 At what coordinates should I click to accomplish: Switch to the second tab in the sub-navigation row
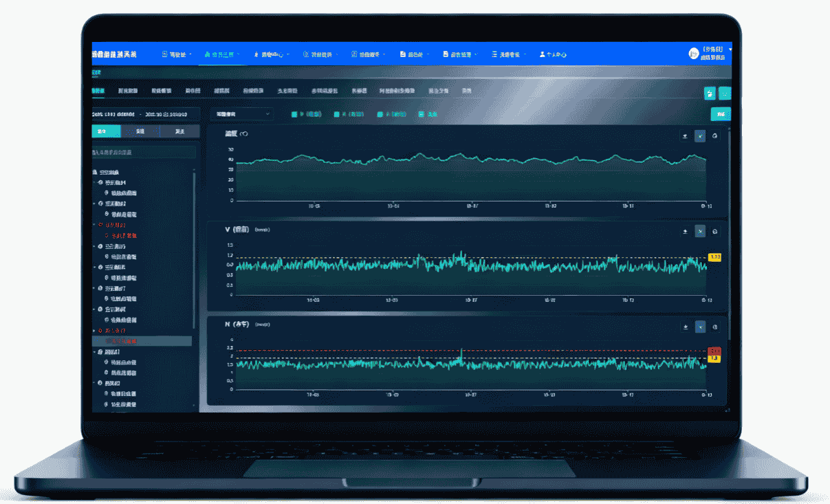(x=128, y=91)
